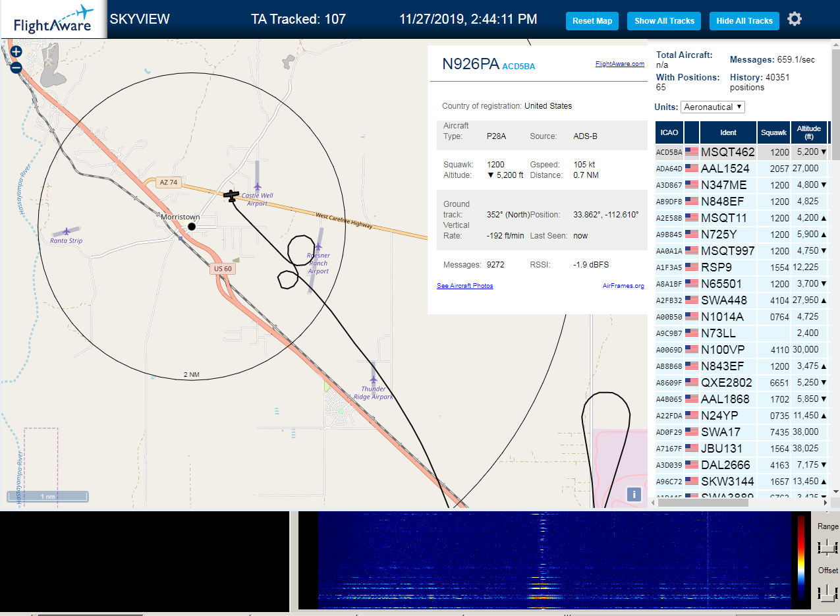Click the table scroll-right arrow
840x616 pixels.
click(x=825, y=503)
